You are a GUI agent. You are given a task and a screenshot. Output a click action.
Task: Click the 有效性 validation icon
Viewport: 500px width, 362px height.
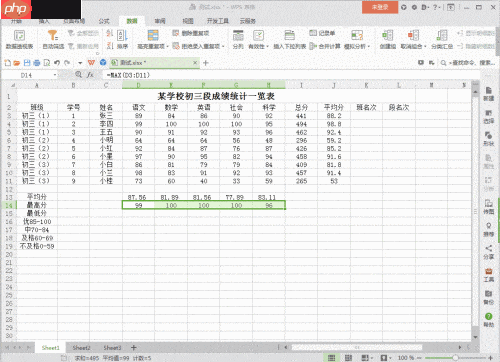[258, 35]
